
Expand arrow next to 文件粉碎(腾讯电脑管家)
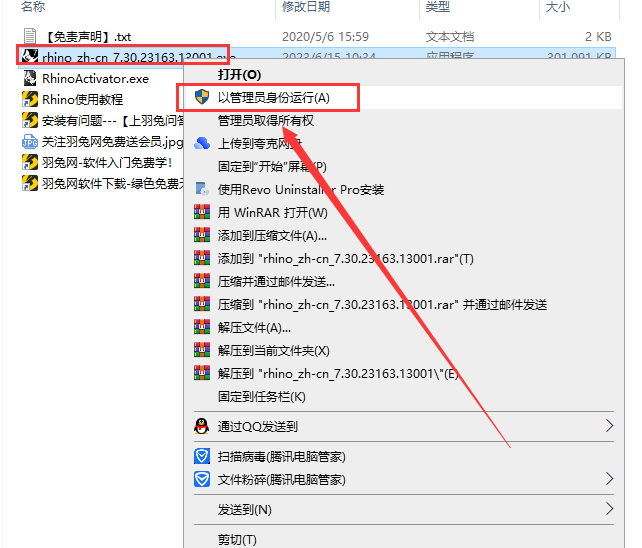[x=610, y=478]
